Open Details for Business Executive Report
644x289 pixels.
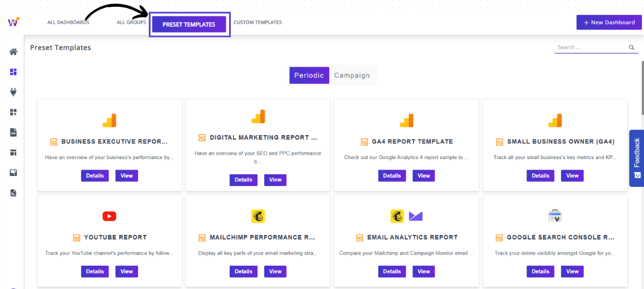(95, 175)
